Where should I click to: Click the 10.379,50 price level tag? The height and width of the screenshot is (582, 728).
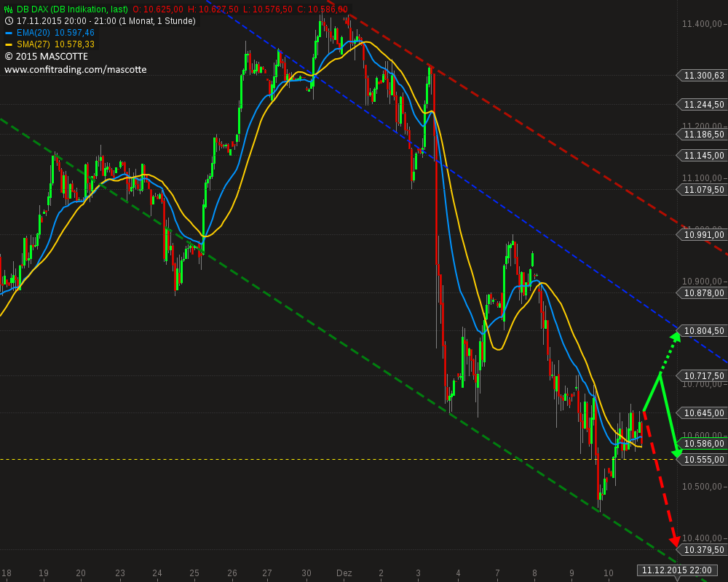point(702,550)
